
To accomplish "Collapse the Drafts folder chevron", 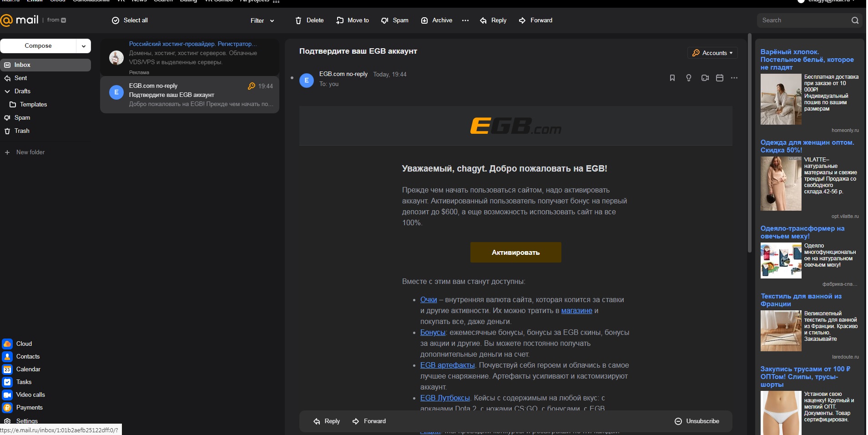I will pyautogui.click(x=7, y=91).
